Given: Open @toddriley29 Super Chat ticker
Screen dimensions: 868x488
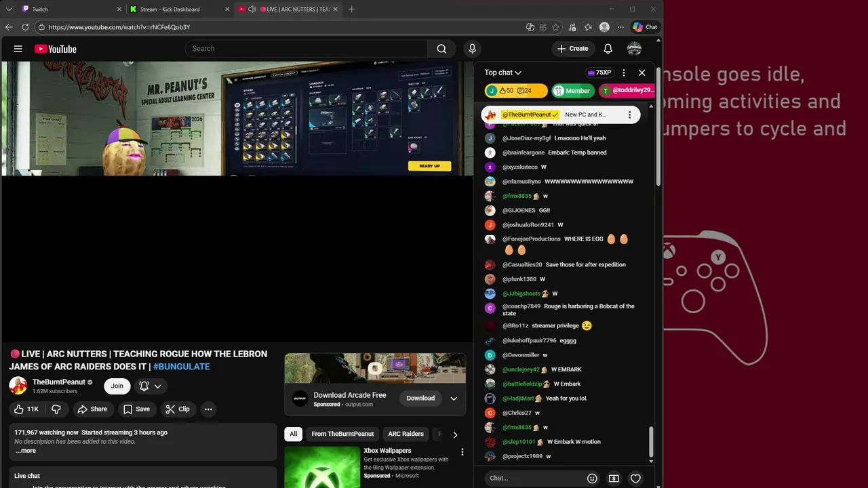Looking at the screenshot, I should (x=627, y=91).
